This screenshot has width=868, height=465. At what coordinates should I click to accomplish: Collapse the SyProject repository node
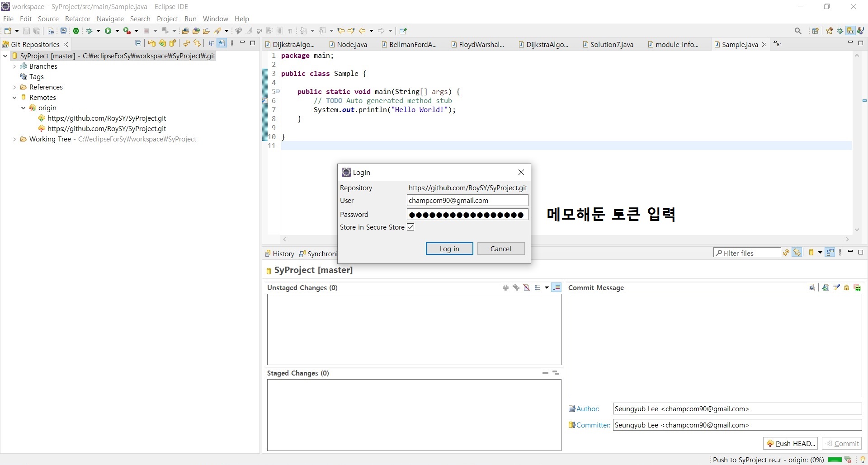(5, 56)
